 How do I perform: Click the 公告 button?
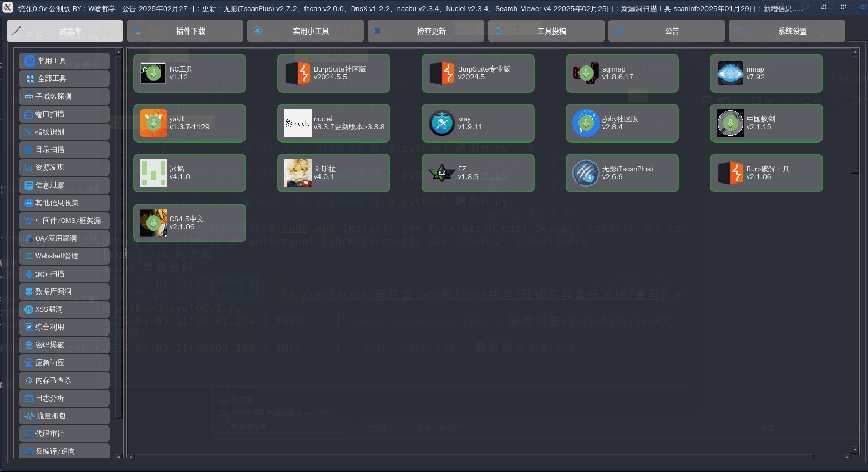coord(666,31)
